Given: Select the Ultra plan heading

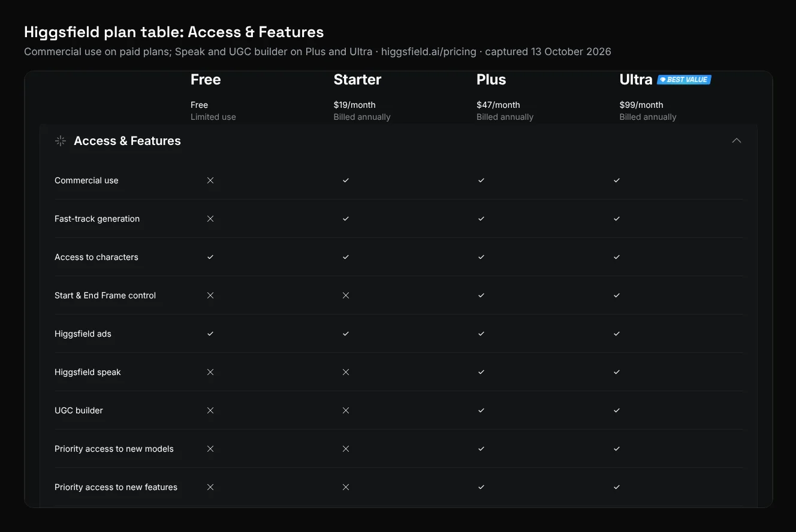Looking at the screenshot, I should tap(636, 80).
